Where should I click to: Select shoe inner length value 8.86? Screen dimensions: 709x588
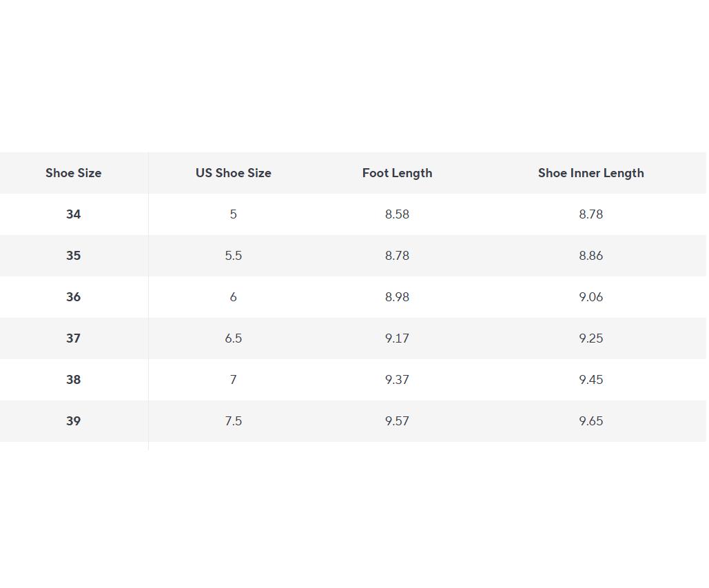[590, 256]
